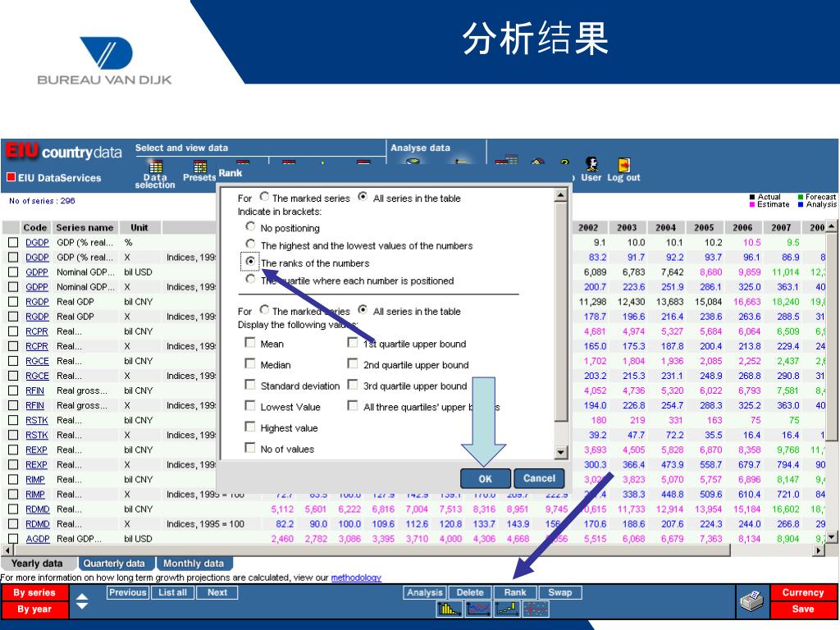The height and width of the screenshot is (630, 840).
Task: Click the printer icon in bottom bar
Action: tap(751, 601)
